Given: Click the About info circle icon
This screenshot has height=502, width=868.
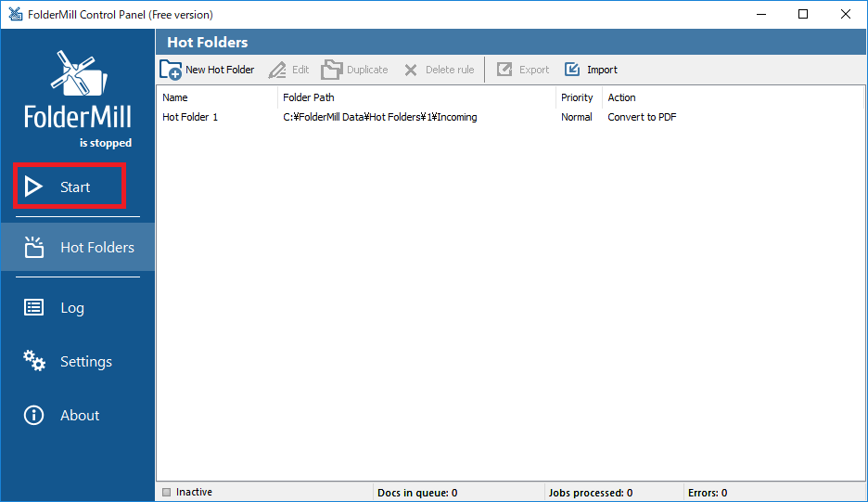Looking at the screenshot, I should point(33,415).
